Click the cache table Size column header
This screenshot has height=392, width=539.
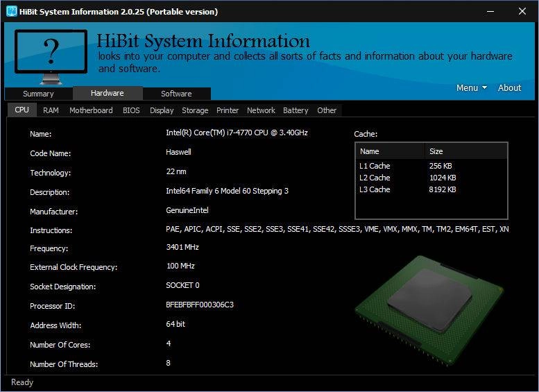[x=465, y=151]
